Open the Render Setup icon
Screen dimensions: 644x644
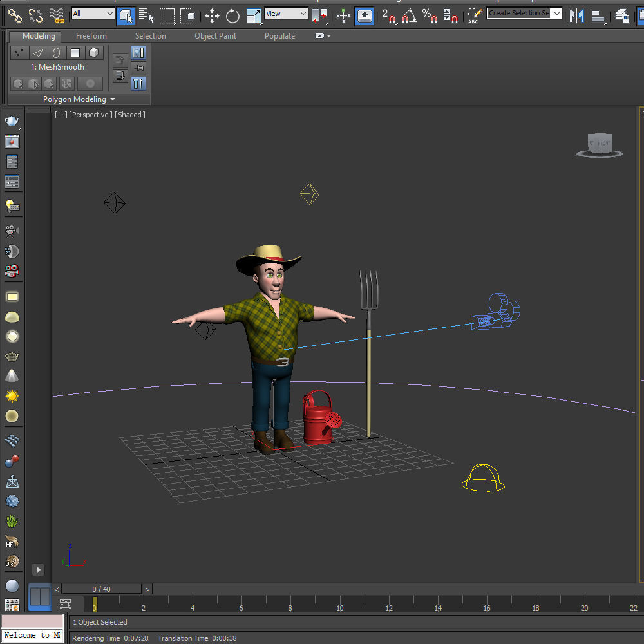click(12, 162)
